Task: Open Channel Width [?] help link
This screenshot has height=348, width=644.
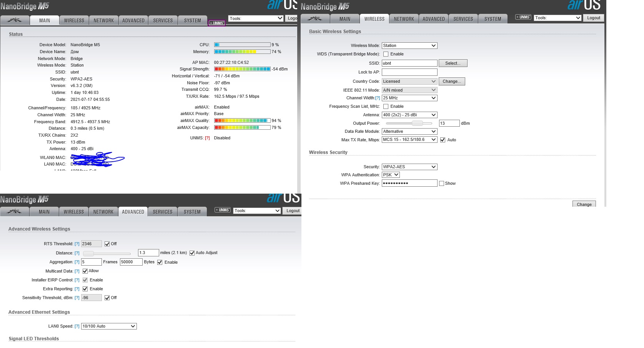Action: 378,98
